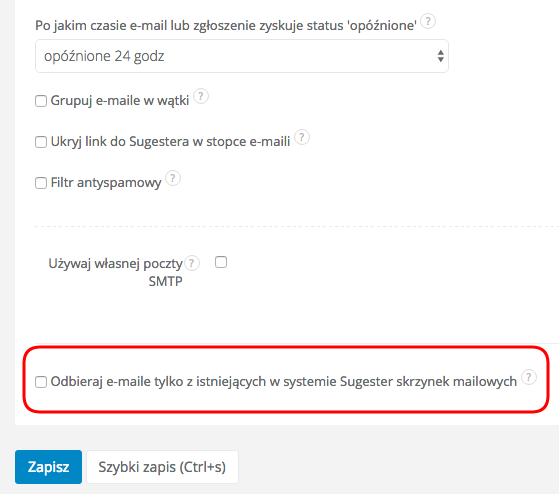Click help icon next to Grupuj e-maile w wątki
559x494 pixels.
201,96
